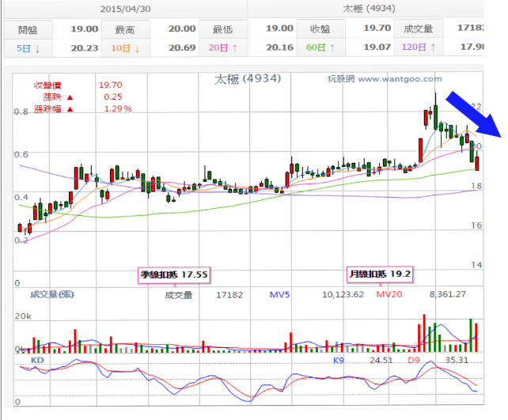508x420 pixels.
Task: Toggle the 5日 moving average label
Action: click(28, 48)
